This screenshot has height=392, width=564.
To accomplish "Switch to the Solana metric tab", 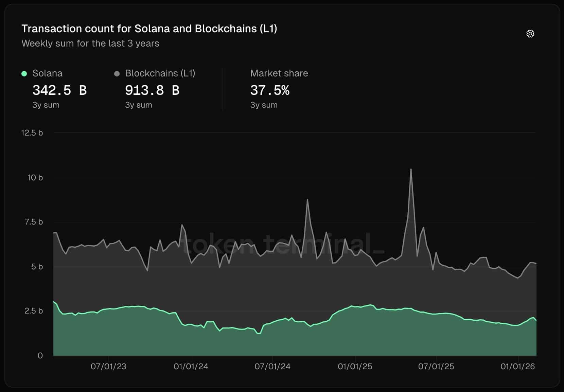I will (47, 73).
